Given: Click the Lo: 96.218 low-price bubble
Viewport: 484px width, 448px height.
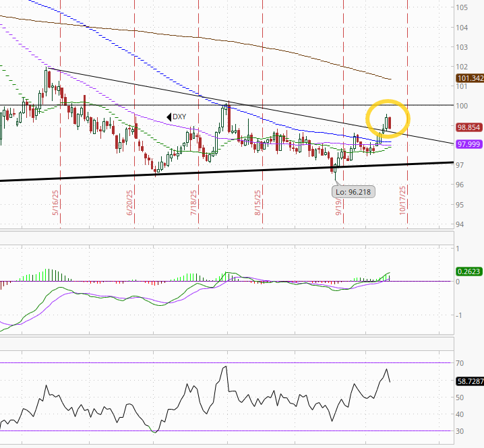Looking at the screenshot, I should click(x=353, y=192).
